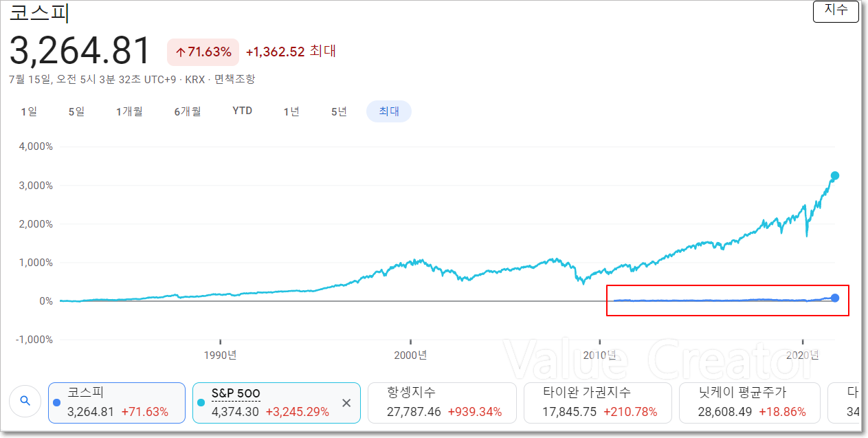Choose the YTD range tab

(x=242, y=111)
